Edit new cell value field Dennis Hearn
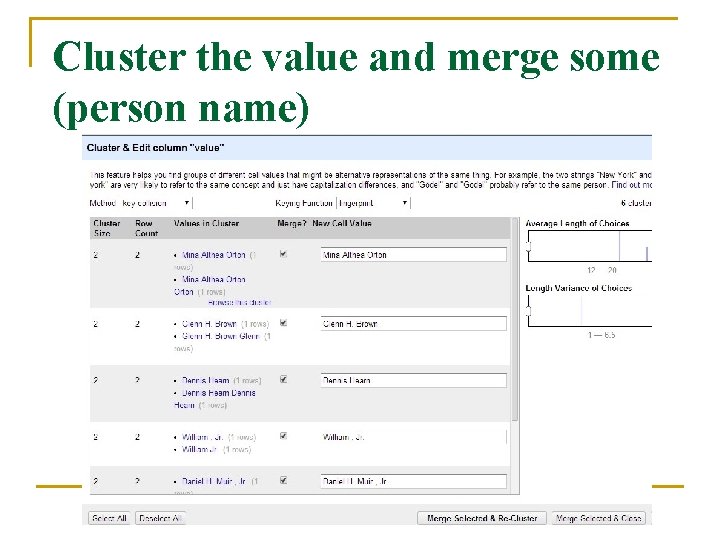Image resolution: width=720 pixels, height=540 pixels. pyautogui.click(x=413, y=380)
